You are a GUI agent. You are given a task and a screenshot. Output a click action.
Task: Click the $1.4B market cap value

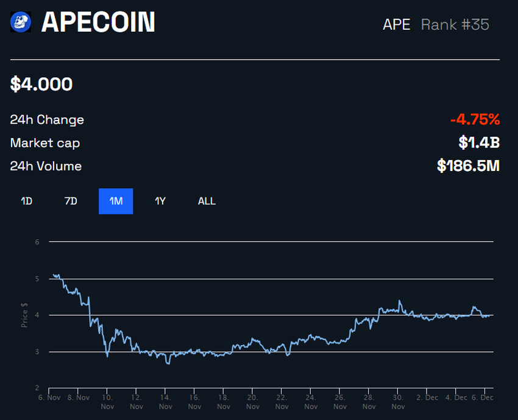(x=479, y=142)
